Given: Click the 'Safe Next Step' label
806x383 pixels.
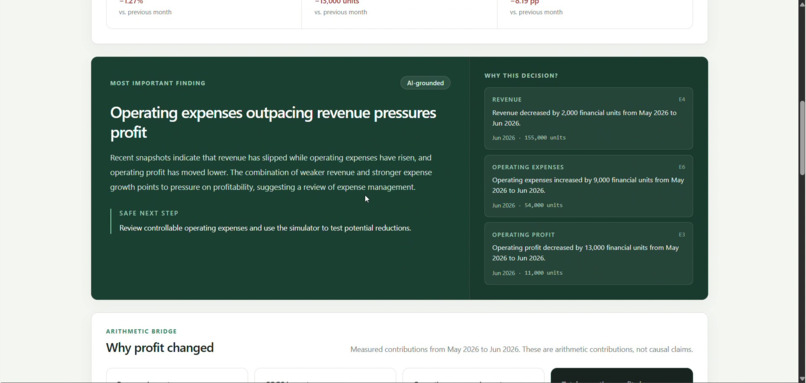Looking at the screenshot, I should point(149,213).
